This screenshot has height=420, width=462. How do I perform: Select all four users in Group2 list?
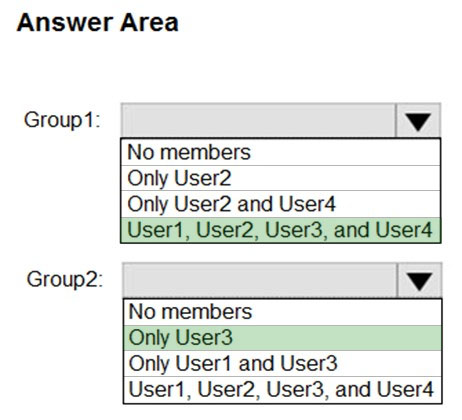pos(283,389)
